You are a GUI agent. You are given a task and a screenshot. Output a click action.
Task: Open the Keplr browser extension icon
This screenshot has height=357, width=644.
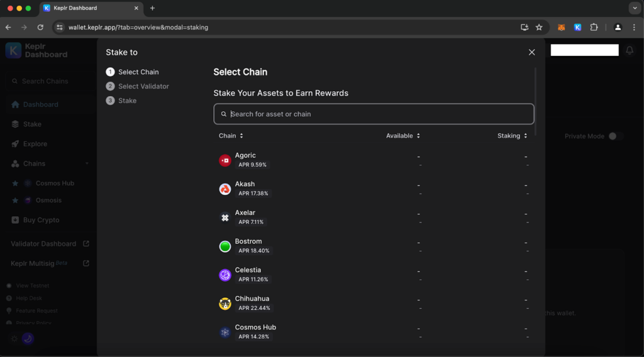[x=577, y=27]
